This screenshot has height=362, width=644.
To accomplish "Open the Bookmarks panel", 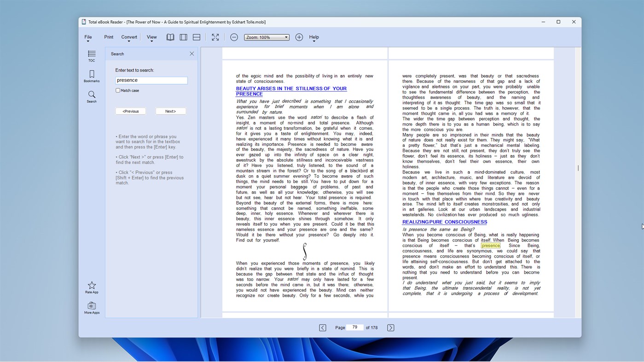I will coord(91,76).
